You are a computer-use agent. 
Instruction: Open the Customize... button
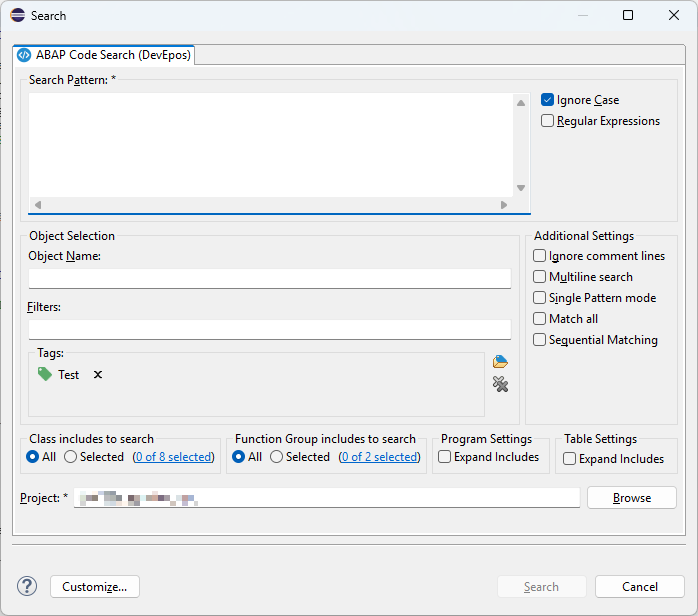[95, 587]
